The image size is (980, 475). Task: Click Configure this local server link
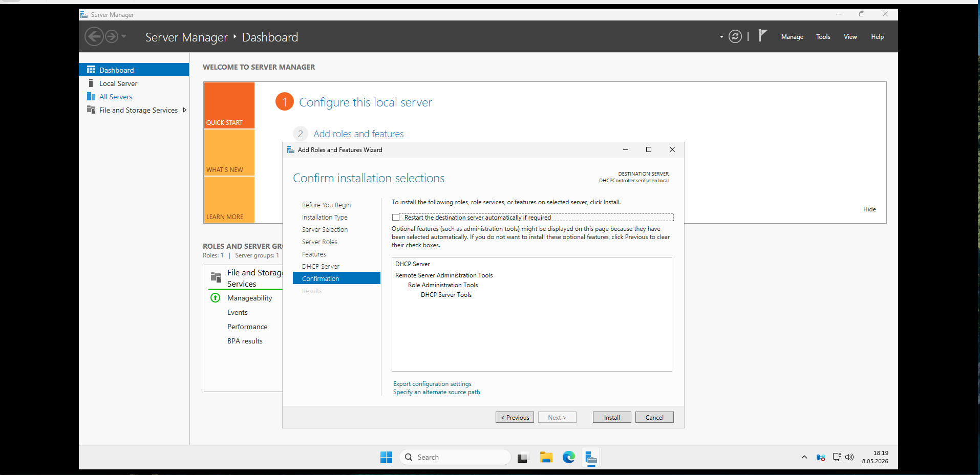click(x=366, y=102)
